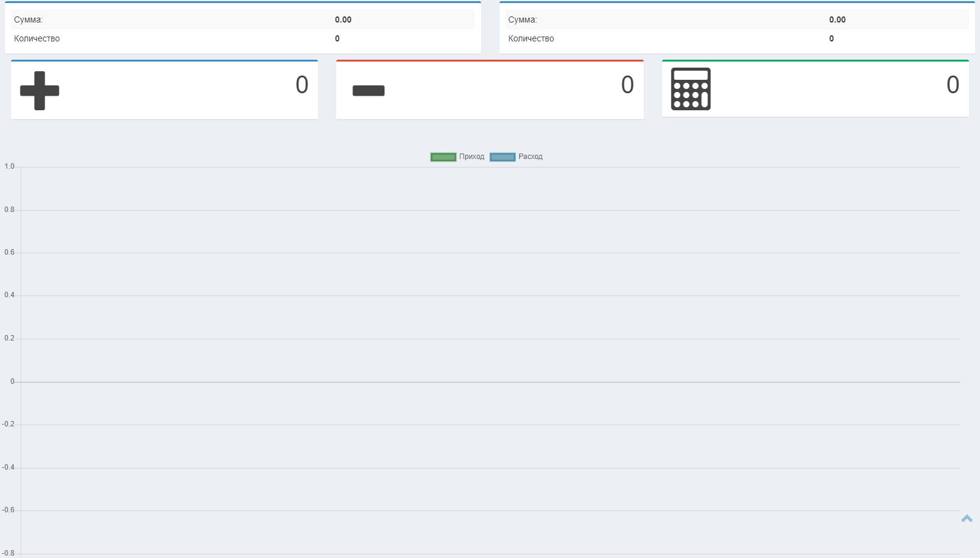Toggle the Приход series via its green legend box
Image resolution: width=980 pixels, height=558 pixels.
[443, 157]
